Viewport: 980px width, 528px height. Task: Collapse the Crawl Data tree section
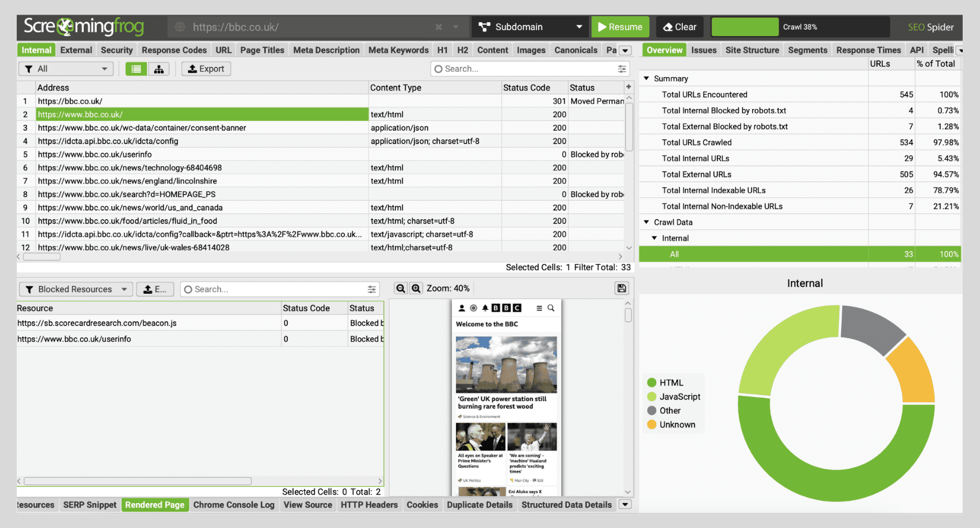point(646,222)
